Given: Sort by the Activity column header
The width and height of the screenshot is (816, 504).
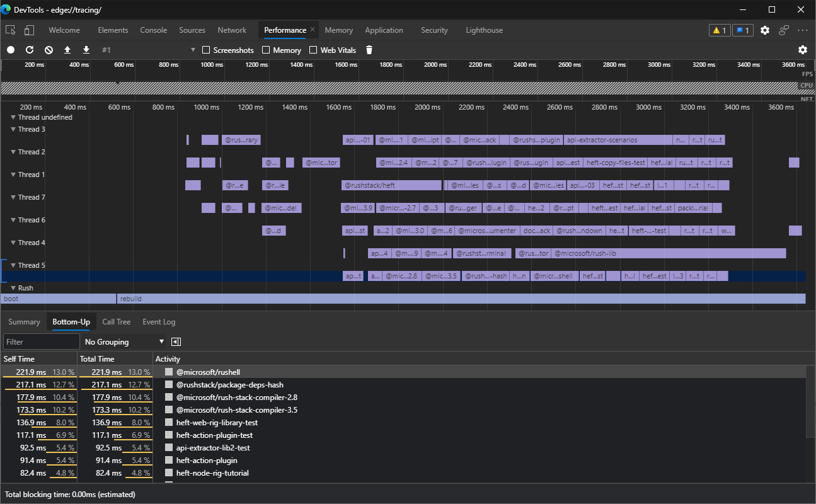Looking at the screenshot, I should 479,358.
